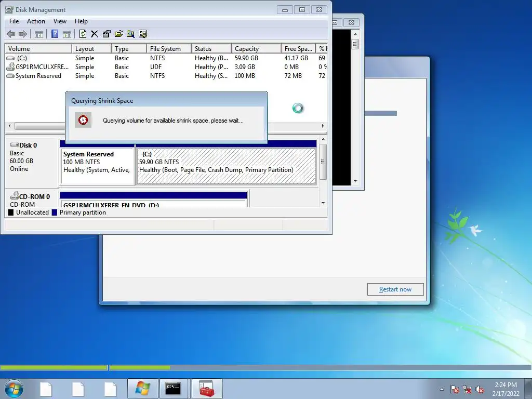Open the Properties toolbar icon

(x=107, y=34)
